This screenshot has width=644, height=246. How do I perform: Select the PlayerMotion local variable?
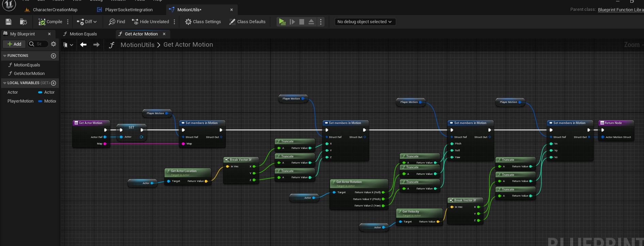pyautogui.click(x=20, y=101)
